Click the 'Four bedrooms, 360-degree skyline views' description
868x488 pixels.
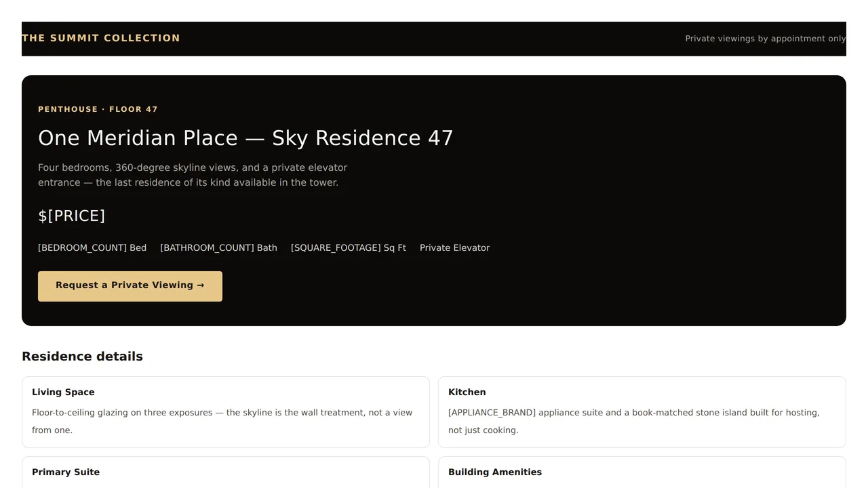pyautogui.click(x=193, y=175)
